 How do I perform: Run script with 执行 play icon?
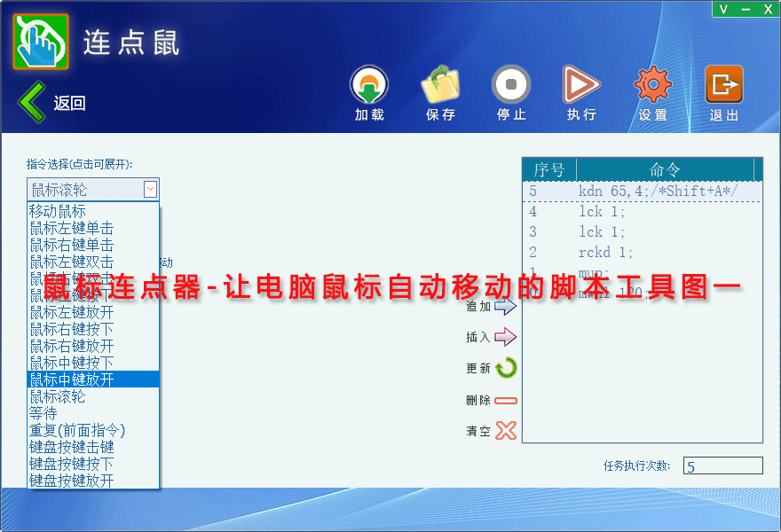(x=581, y=86)
